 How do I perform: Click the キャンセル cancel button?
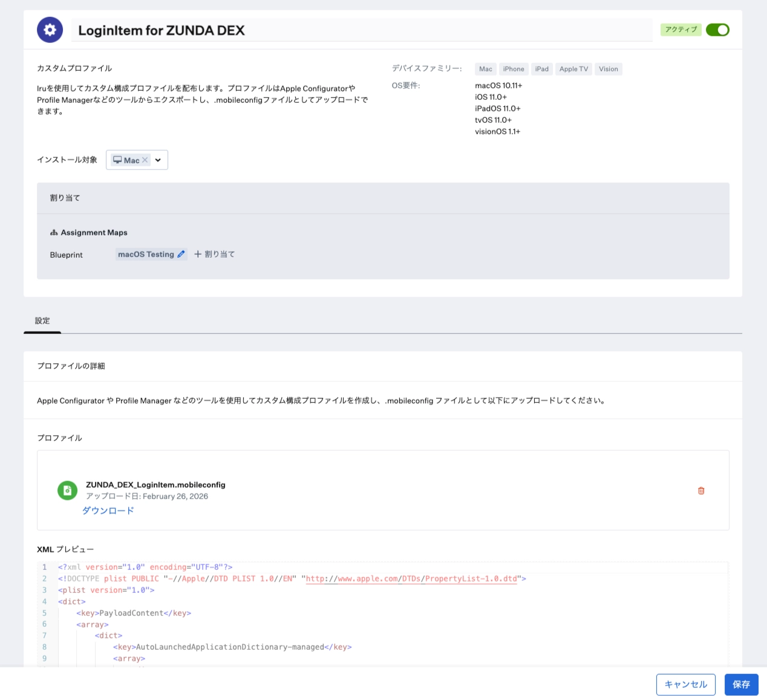pos(685,684)
